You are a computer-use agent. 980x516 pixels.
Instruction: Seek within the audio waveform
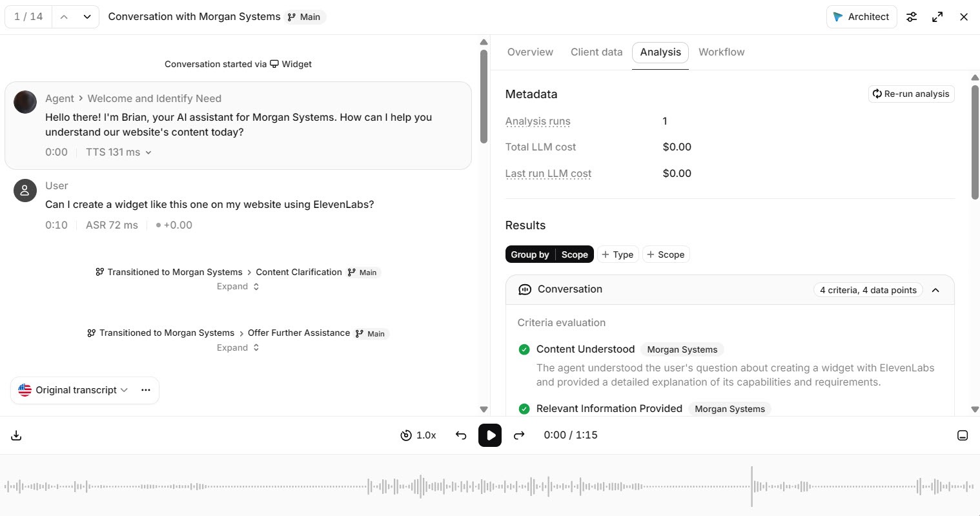[490, 486]
